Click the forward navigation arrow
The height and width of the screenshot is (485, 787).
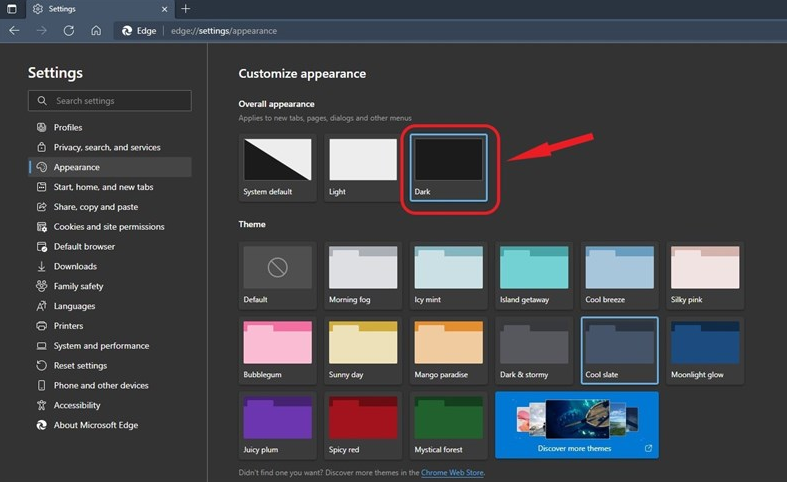(42, 31)
